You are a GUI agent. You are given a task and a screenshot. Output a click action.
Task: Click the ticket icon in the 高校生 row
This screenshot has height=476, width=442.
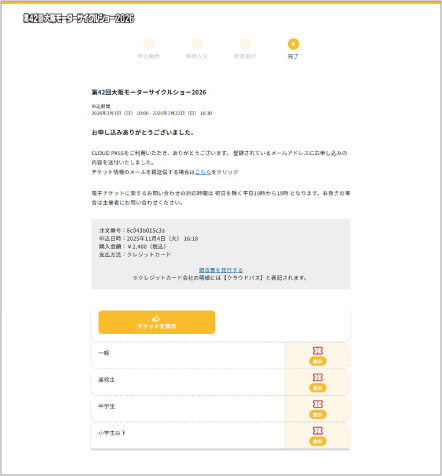[318, 377]
